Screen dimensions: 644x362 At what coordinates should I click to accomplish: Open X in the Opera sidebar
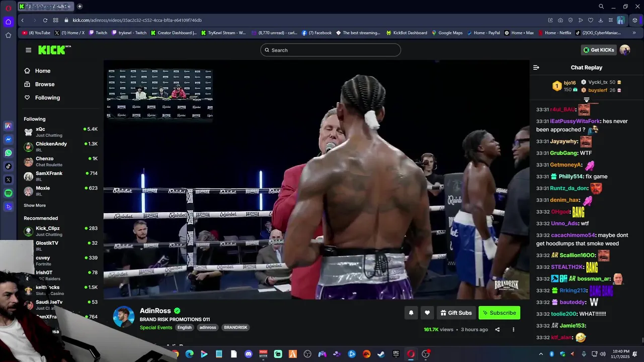8,179
